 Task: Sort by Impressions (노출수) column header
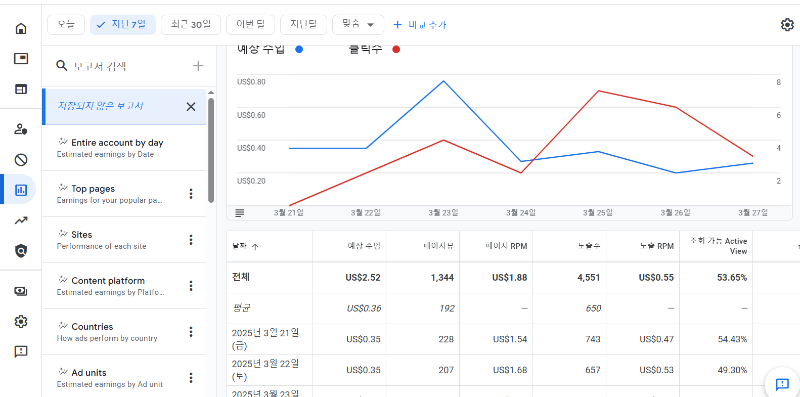[589, 246]
